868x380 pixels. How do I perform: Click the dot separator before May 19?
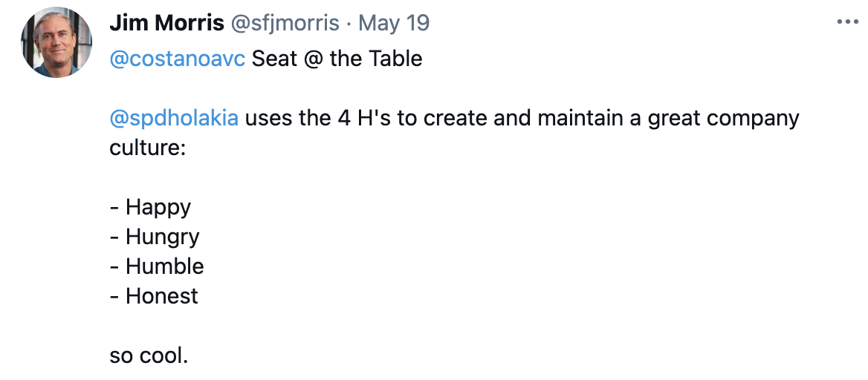click(x=349, y=24)
